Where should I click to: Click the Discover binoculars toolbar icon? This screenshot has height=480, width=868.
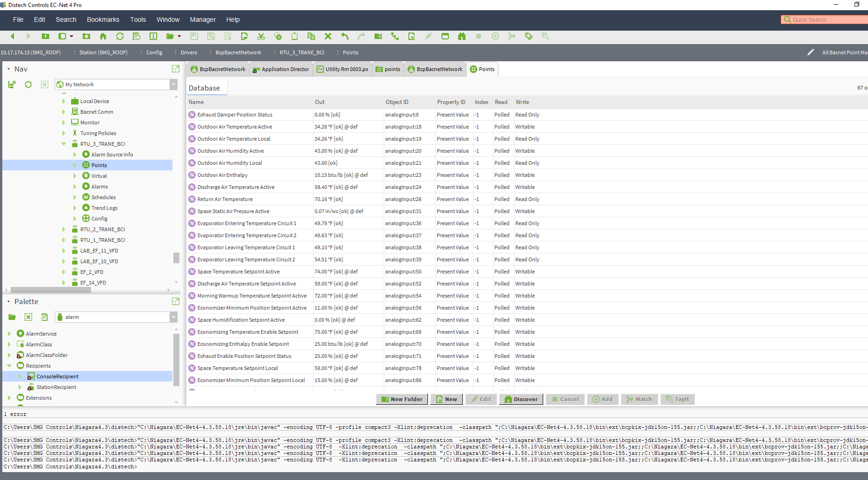click(x=462, y=36)
